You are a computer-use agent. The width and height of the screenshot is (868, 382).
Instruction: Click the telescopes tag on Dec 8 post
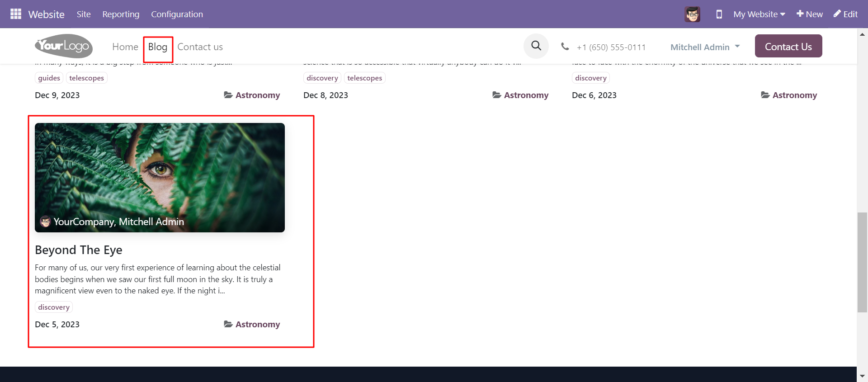click(x=365, y=78)
